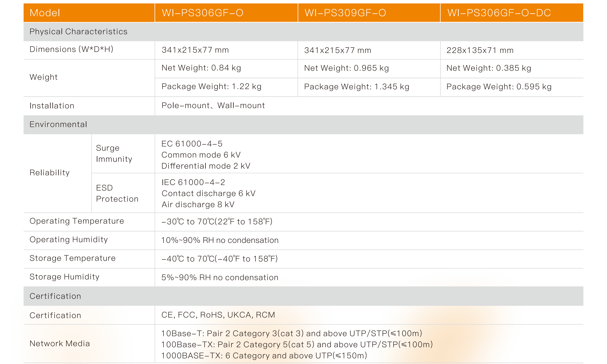Click the 228x135x71 mm dimensions cell
Image resolution: width=607 pixels, height=364 pixels.
(x=480, y=50)
